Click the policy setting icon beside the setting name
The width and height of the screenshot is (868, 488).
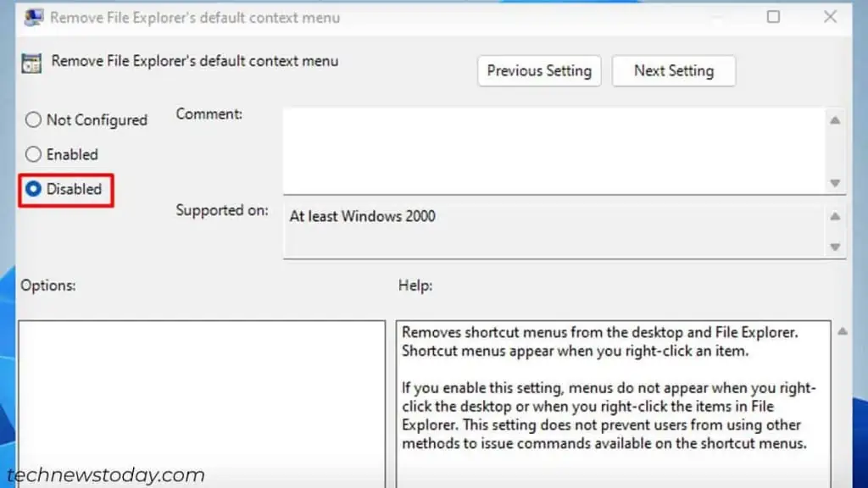click(x=31, y=62)
